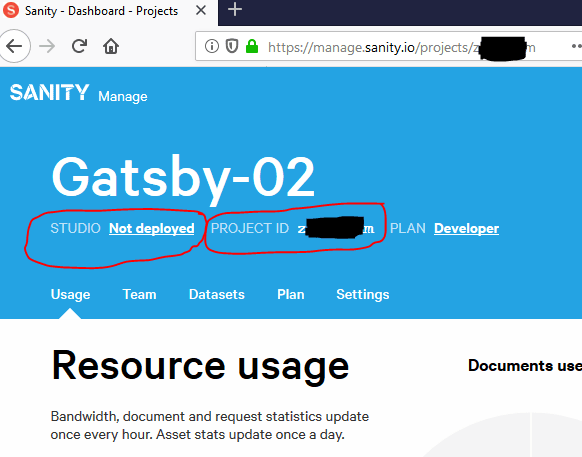Click the browser back arrow button
Image resolution: width=582 pixels, height=457 pixels.
point(14,47)
